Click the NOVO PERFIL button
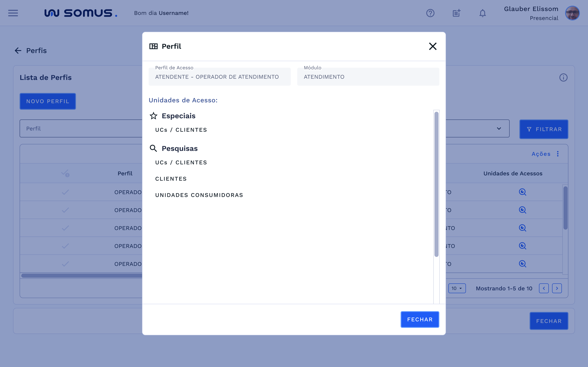Viewport: 588px width, 367px height. [x=48, y=101]
